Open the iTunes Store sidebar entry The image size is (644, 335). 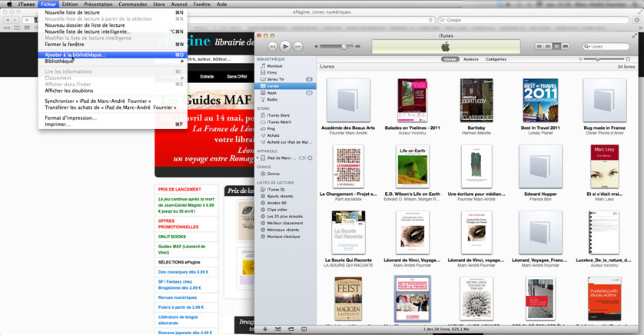278,115
